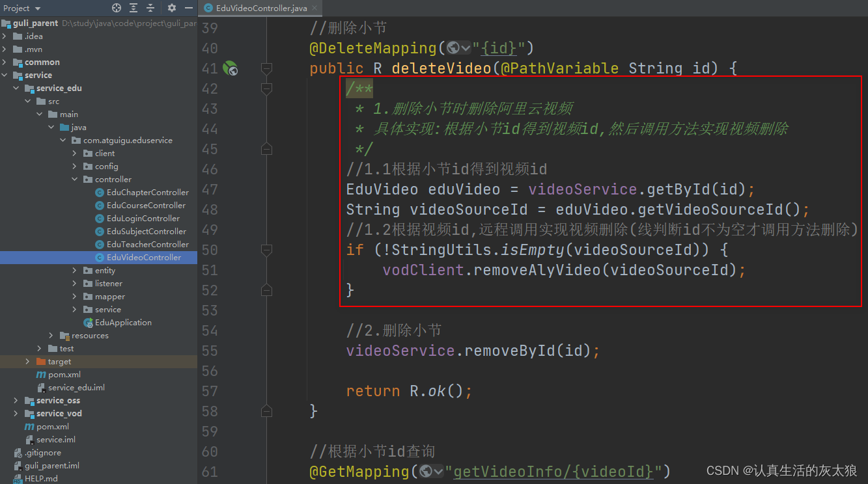Click the Expand All icon in Project toolbar
Viewport: 868px width, 484px height.
tap(133, 8)
